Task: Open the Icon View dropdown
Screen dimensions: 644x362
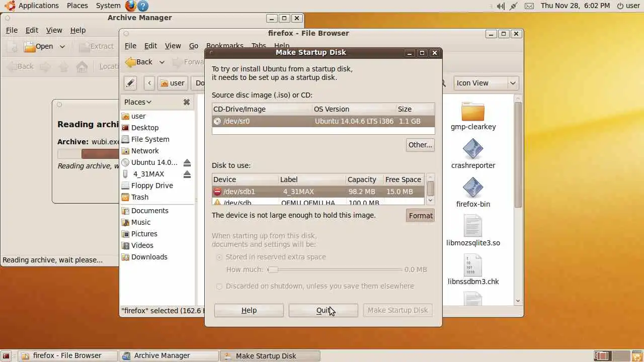Action: pyautogui.click(x=486, y=83)
